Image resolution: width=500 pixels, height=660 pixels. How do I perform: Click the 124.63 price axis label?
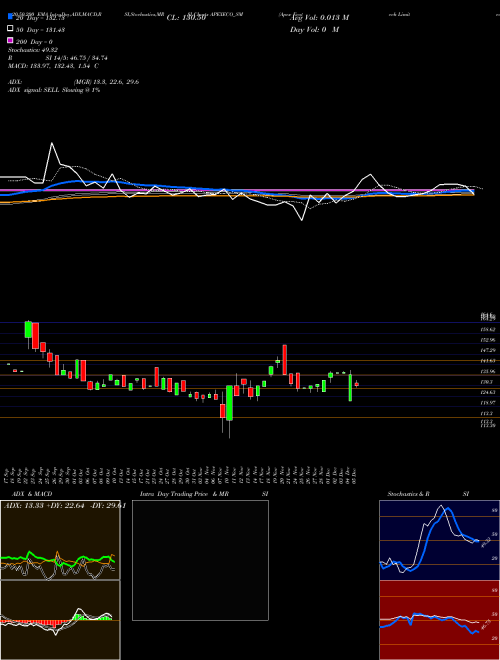tap(487, 392)
